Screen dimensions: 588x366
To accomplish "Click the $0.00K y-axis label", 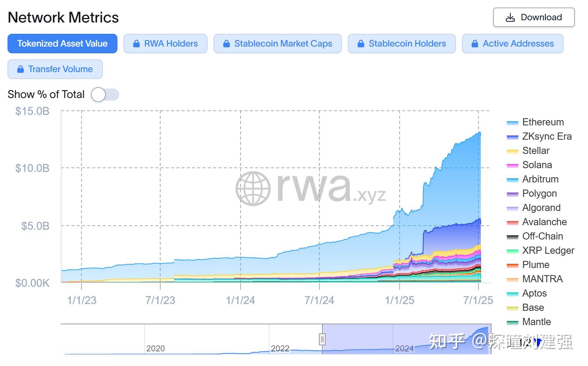I will click(x=32, y=283).
